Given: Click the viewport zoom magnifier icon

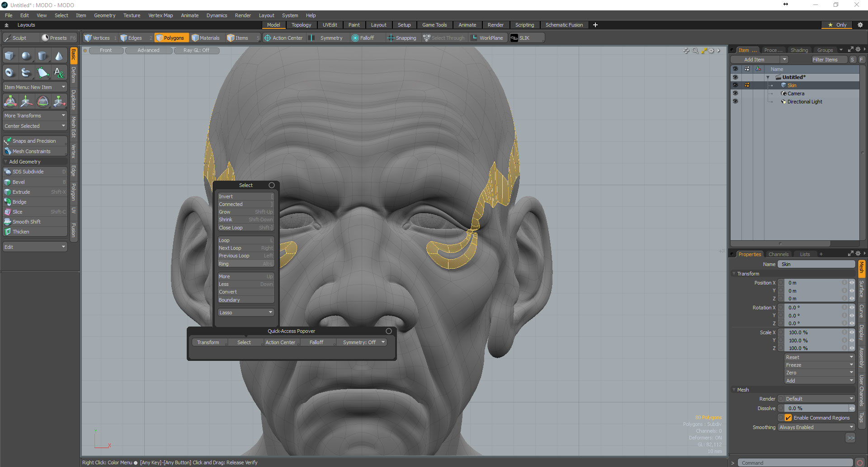Looking at the screenshot, I should 695,51.
